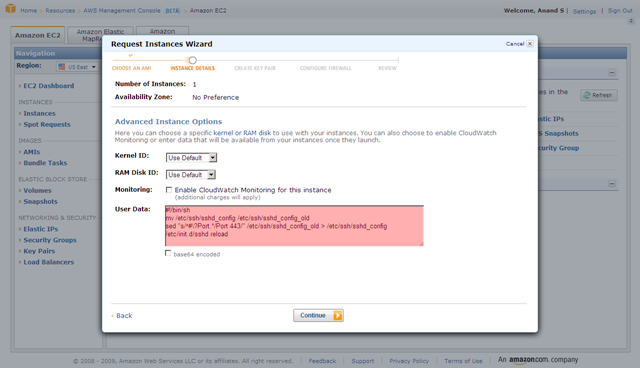Open the RAM Disk ID dropdown
The width and height of the screenshot is (640, 368).
191,175
